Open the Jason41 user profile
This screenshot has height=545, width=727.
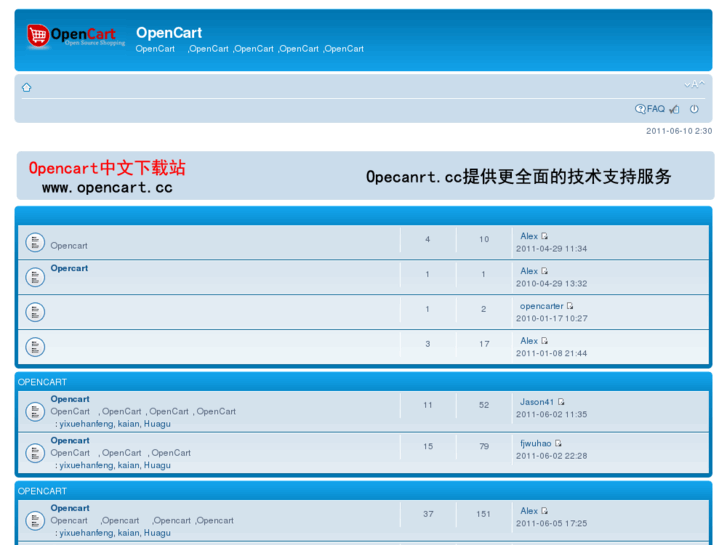(x=537, y=402)
